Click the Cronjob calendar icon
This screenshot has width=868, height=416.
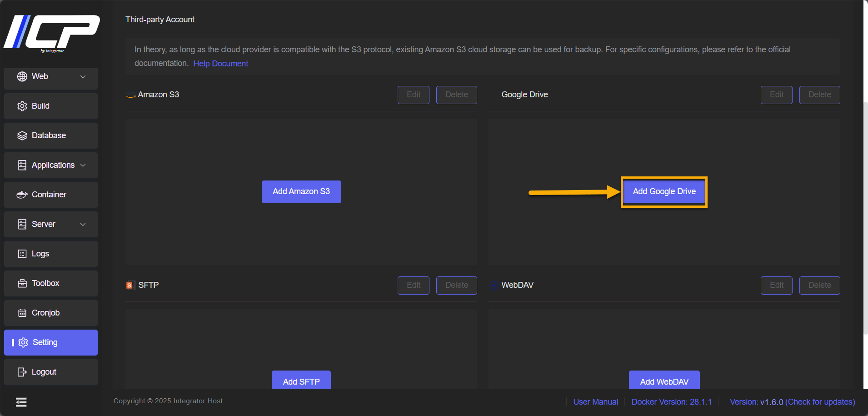click(x=22, y=313)
